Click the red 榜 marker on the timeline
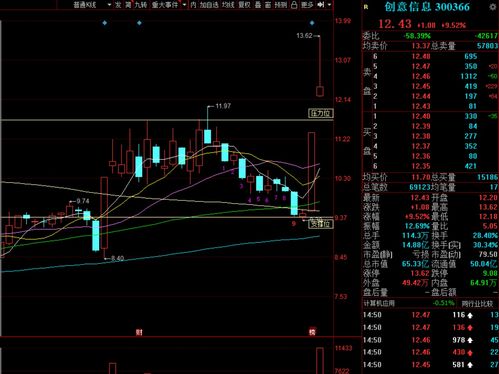 click(312, 332)
